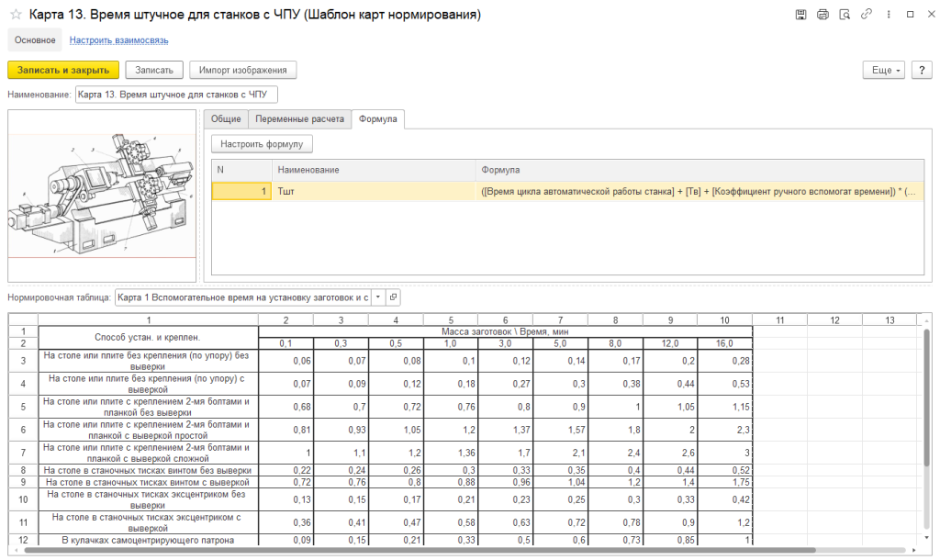Open the Нормировочная таблица linked item icon

coord(393,297)
